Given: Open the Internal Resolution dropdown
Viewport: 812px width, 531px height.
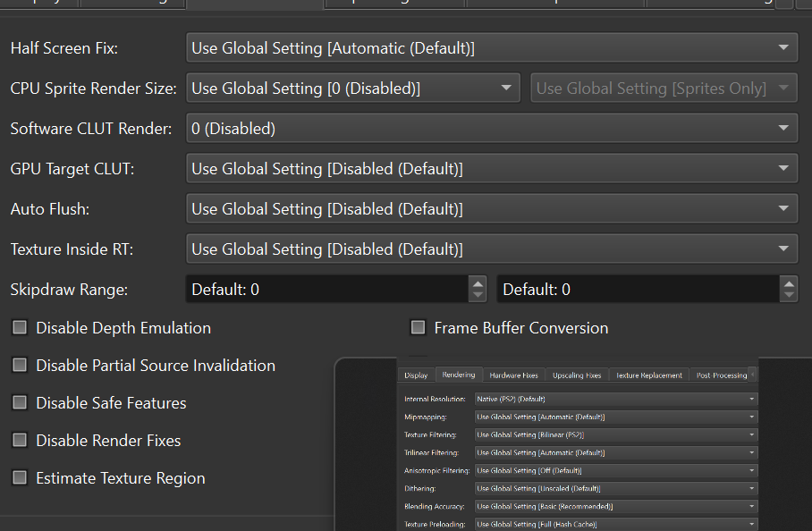Looking at the screenshot, I should 615,399.
